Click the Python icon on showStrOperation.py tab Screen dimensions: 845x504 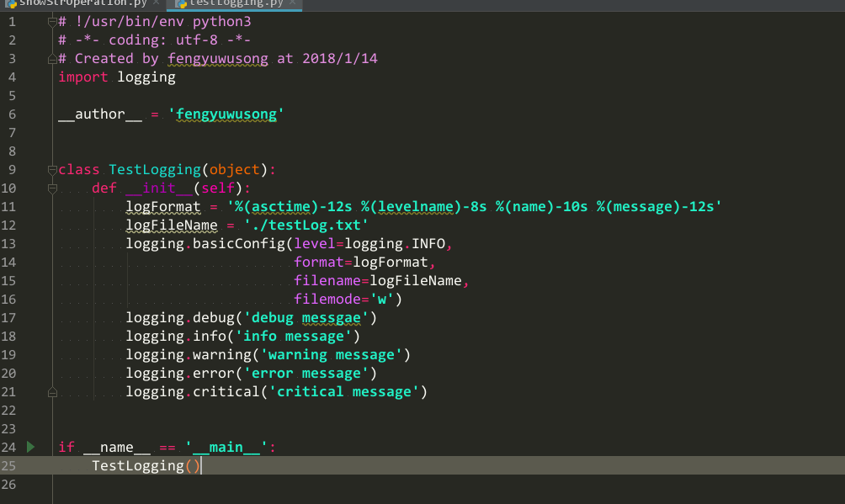point(10,3)
